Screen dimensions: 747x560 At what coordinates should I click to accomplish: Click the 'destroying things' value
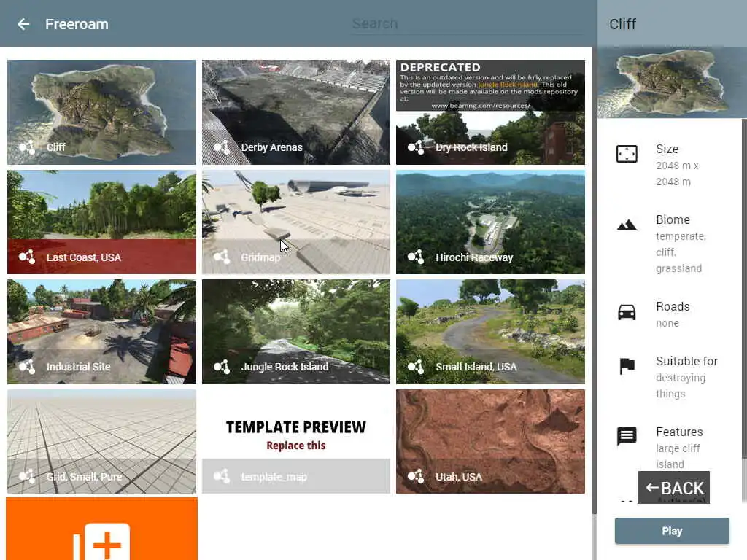point(681,386)
